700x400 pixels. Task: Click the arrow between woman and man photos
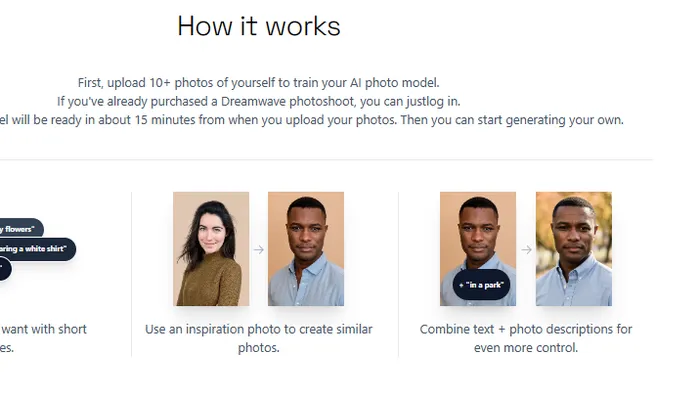pos(258,249)
